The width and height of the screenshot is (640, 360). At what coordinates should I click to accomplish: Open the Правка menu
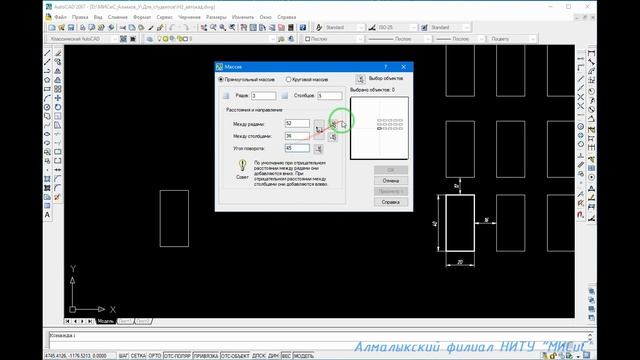(80, 17)
